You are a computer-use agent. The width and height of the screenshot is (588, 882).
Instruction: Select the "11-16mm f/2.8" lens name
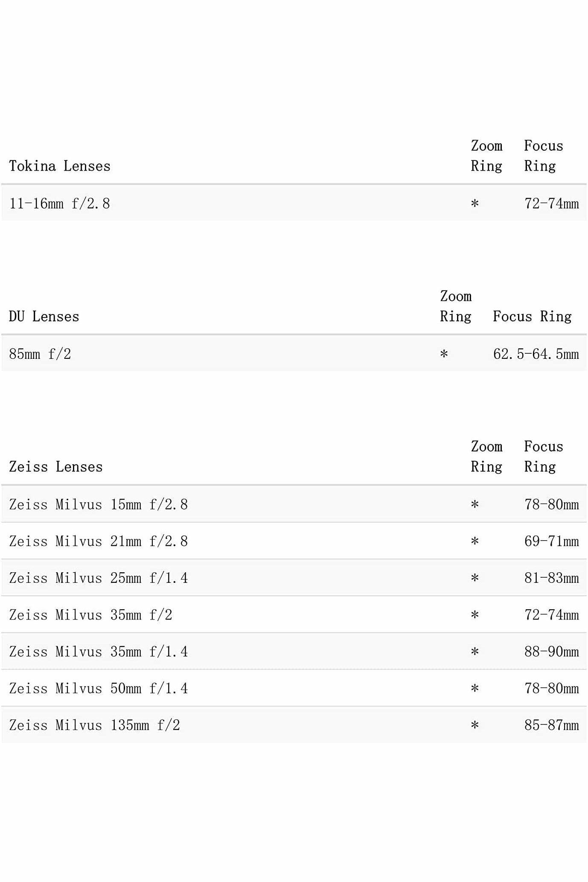click(x=59, y=204)
